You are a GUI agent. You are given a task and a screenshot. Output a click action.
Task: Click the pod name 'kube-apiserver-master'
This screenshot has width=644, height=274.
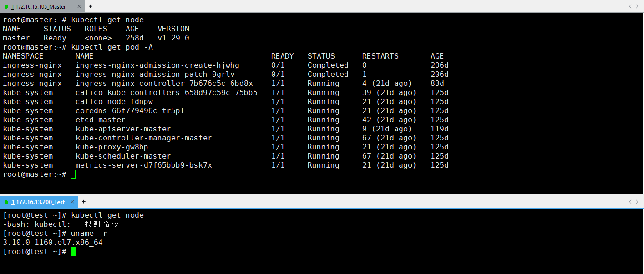(x=123, y=129)
